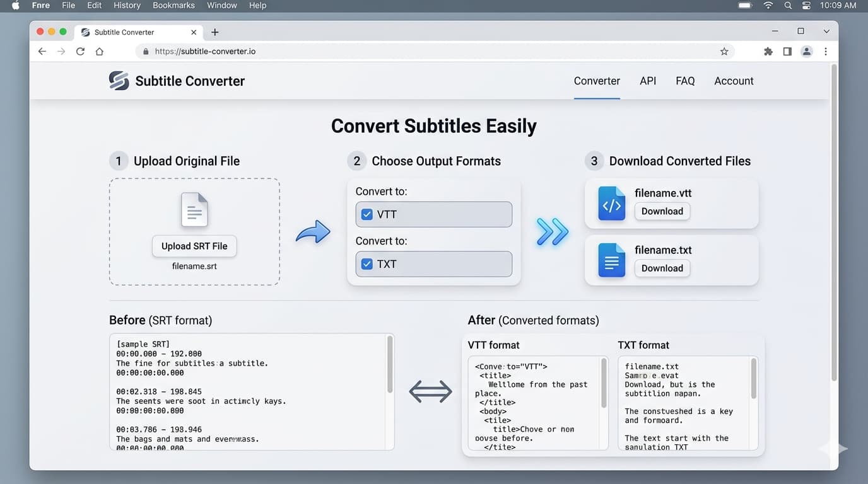Download the filename.vtt file

coord(662,211)
